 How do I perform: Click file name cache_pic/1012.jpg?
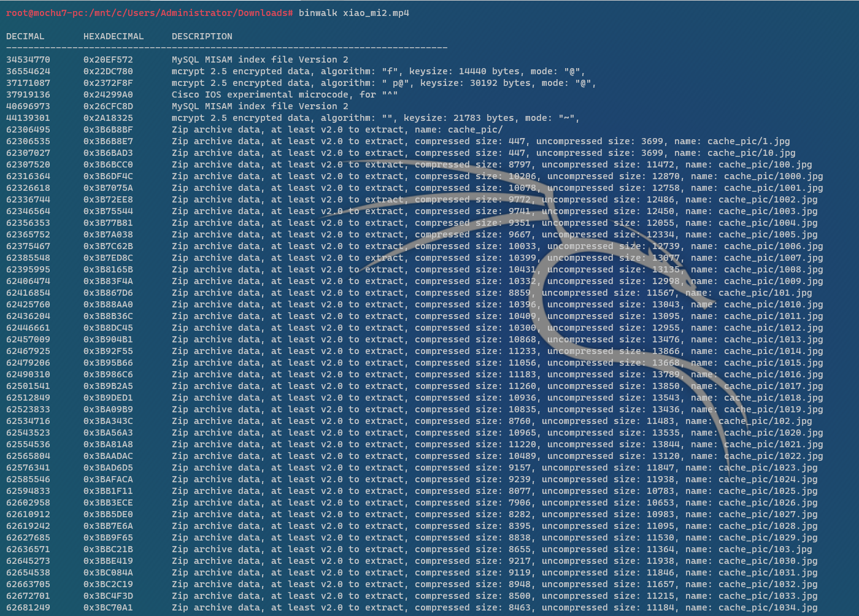774,328
